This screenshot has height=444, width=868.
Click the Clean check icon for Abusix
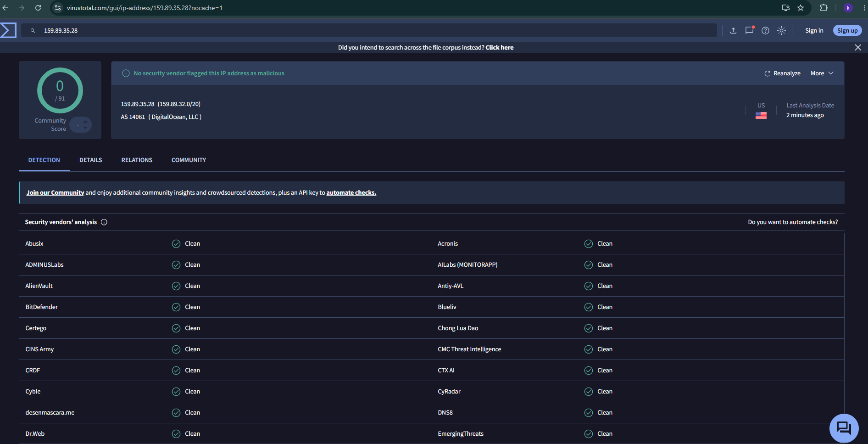tap(176, 244)
